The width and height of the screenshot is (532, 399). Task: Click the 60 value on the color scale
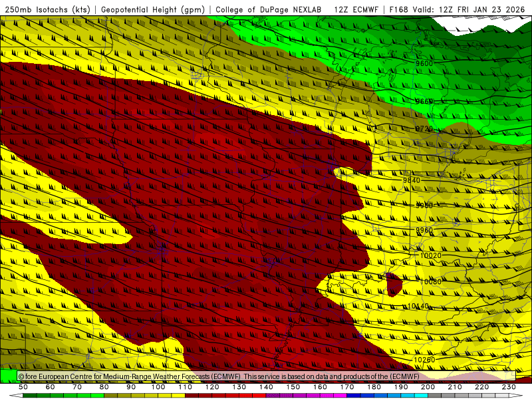coord(50,387)
